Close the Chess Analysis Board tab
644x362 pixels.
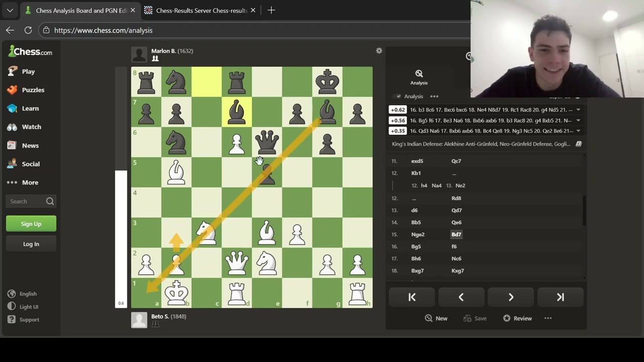[x=133, y=10]
